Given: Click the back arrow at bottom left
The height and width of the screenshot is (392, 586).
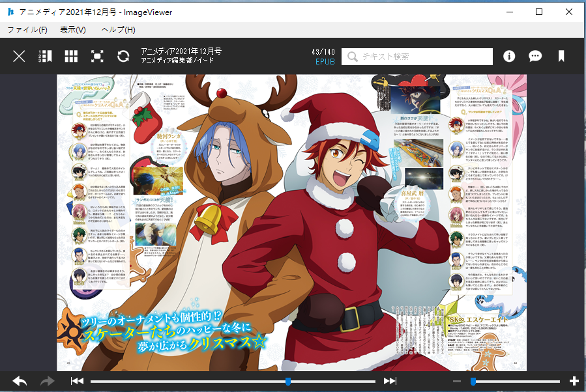Looking at the screenshot, I should click(x=20, y=381).
